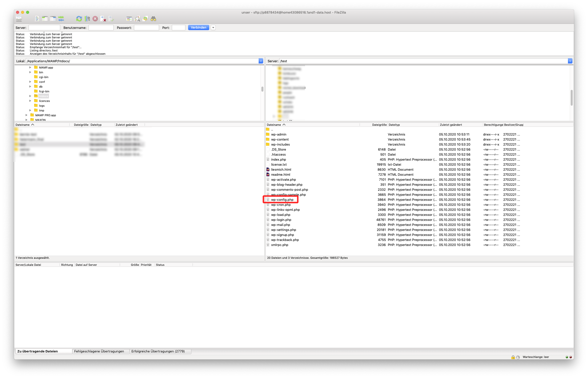Open the Site Manager icon

point(19,19)
